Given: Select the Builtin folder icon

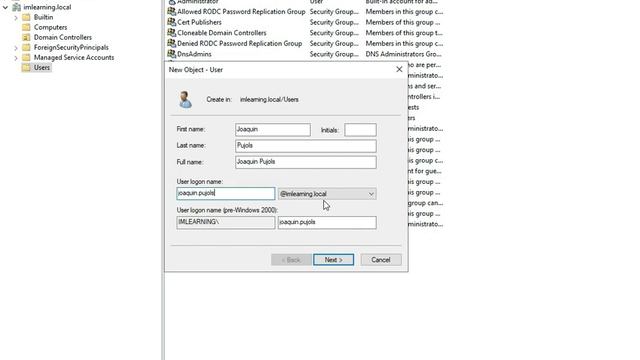Looking at the screenshot, I should pyautogui.click(x=26, y=17).
